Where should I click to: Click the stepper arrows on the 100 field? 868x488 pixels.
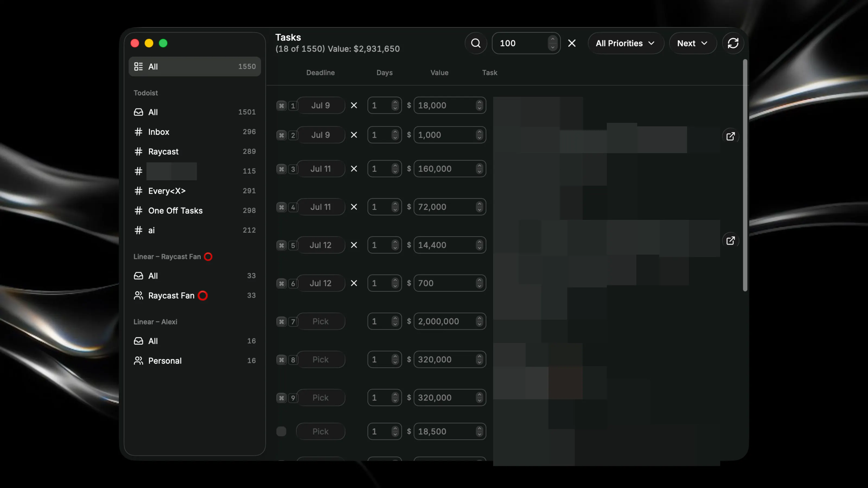pos(552,43)
